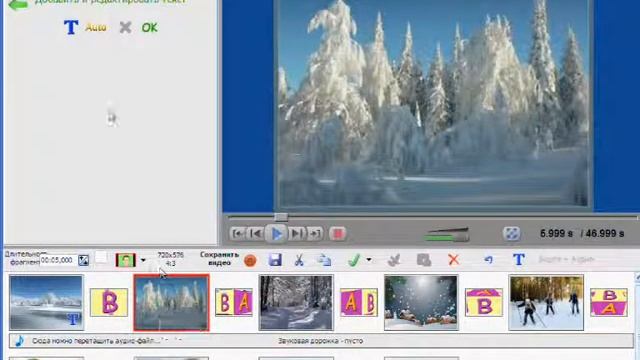Step forward one frame in the preview
The width and height of the screenshot is (640, 360).
click(297, 234)
